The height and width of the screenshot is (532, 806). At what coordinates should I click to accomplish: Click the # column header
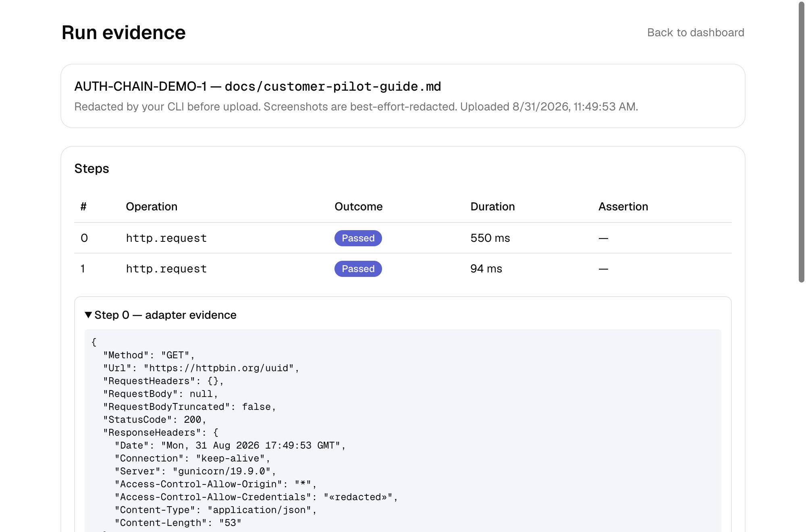click(x=83, y=207)
